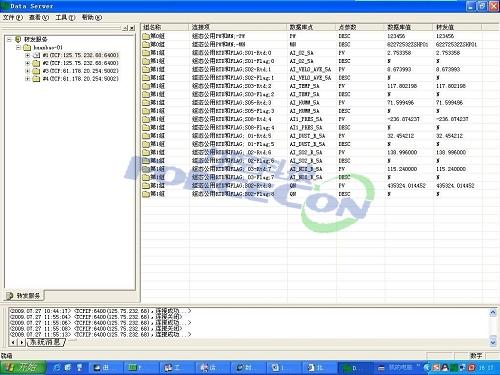Viewport: 500px width, 375px height.
Task: Click the #3 connection folder icon
Action: point(36,71)
